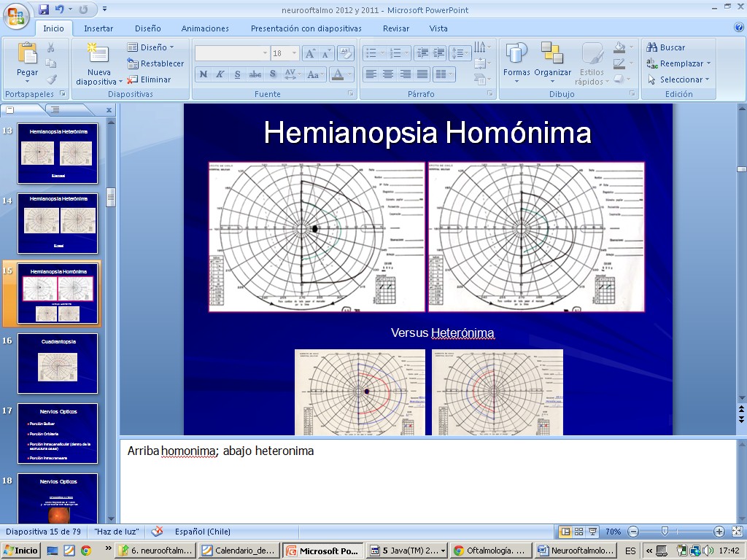The image size is (747, 560).
Task: Open the font size dropdown
Action: pos(294,53)
